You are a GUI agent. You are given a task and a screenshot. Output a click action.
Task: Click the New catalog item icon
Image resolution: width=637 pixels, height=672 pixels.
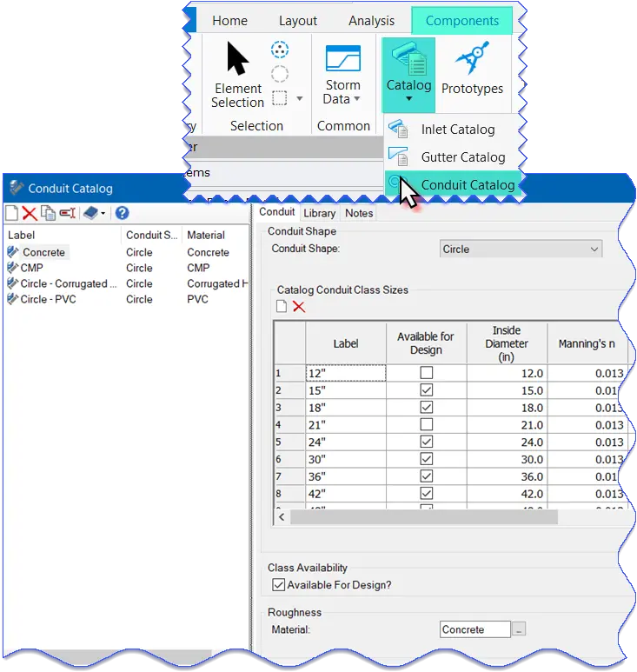point(11,213)
